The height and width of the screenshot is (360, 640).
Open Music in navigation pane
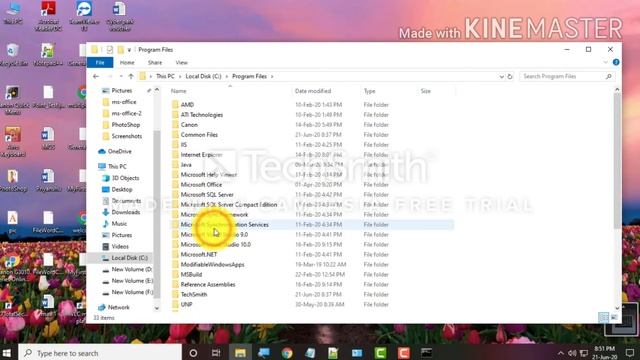119,224
